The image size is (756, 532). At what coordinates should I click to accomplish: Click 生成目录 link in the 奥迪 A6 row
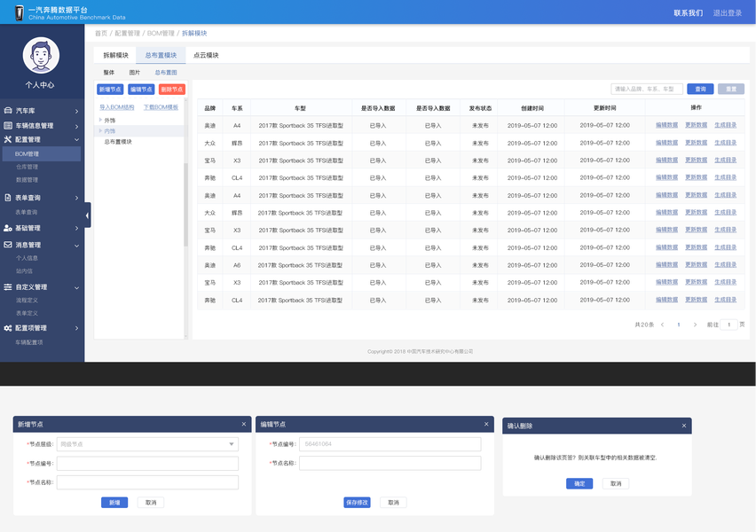pos(726,264)
